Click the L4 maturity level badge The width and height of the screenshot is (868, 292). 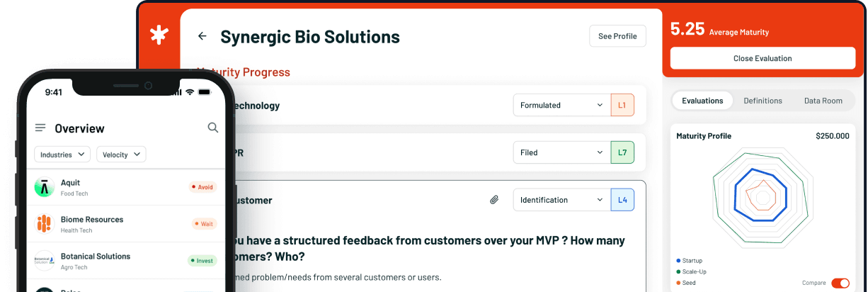coord(622,200)
